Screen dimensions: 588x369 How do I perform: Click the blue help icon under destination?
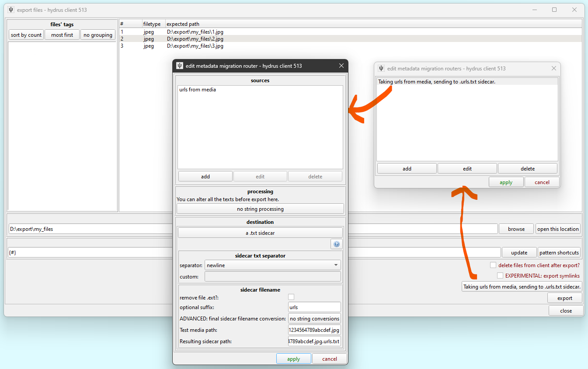tap(336, 244)
